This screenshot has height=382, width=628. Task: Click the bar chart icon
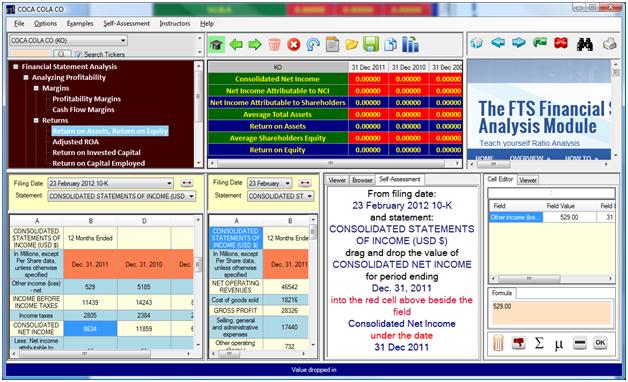coord(410,44)
